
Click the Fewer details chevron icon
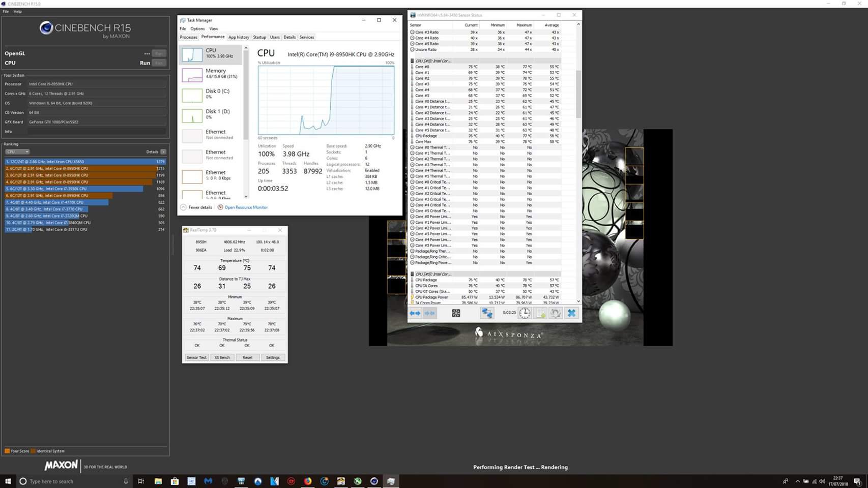click(183, 207)
